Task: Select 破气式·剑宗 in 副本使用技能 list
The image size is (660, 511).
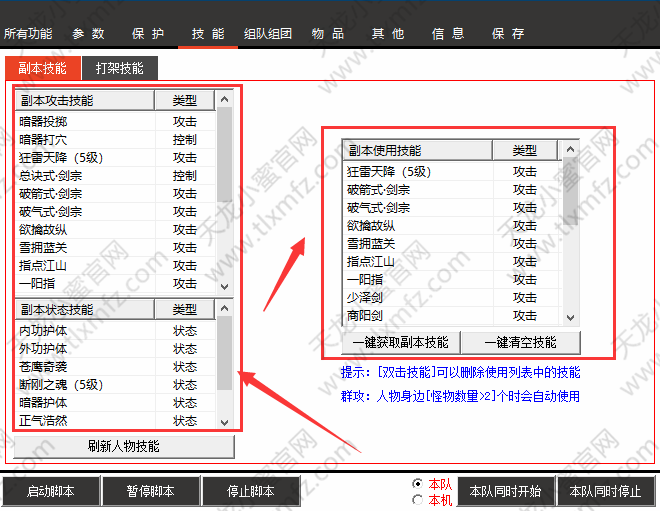Action: tap(452, 208)
